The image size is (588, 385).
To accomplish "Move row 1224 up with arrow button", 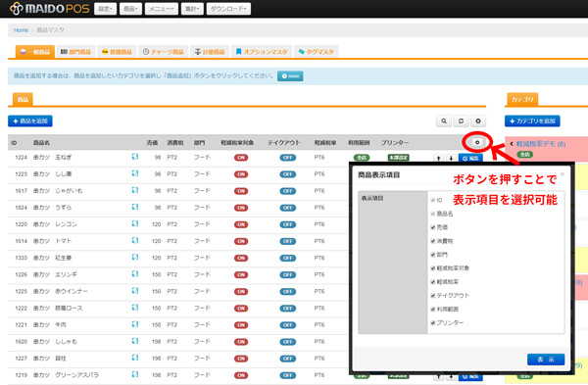I will click(x=438, y=158).
